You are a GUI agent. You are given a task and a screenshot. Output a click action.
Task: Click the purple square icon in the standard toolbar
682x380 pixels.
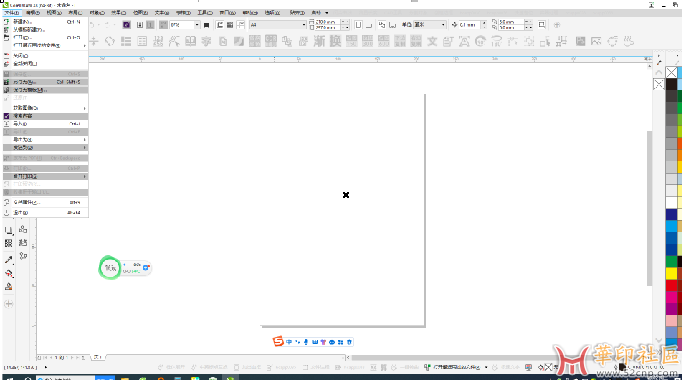point(126,25)
